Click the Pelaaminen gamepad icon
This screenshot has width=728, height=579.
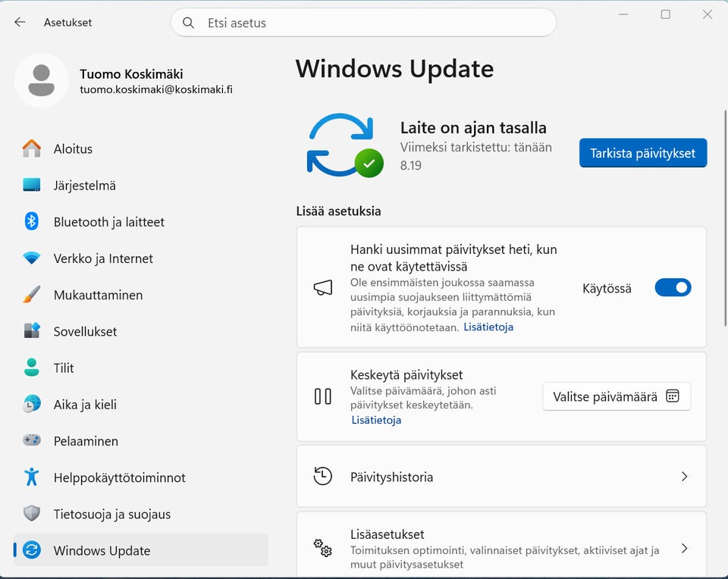click(32, 440)
